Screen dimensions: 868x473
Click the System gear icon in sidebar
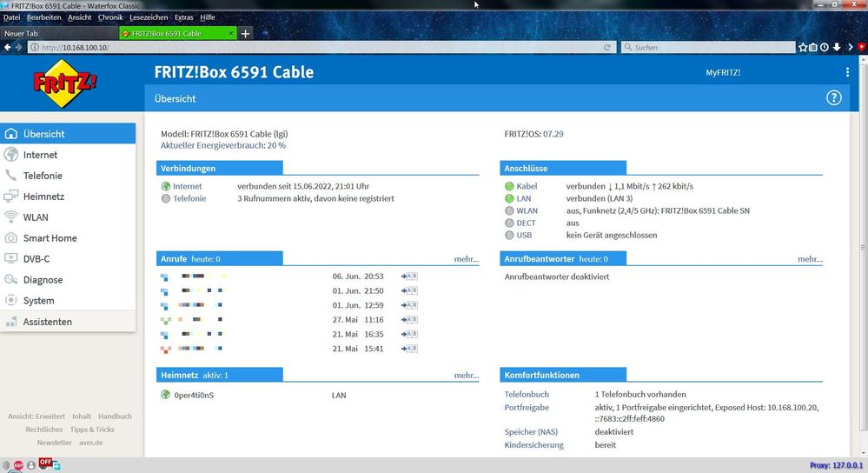pyautogui.click(x=11, y=300)
